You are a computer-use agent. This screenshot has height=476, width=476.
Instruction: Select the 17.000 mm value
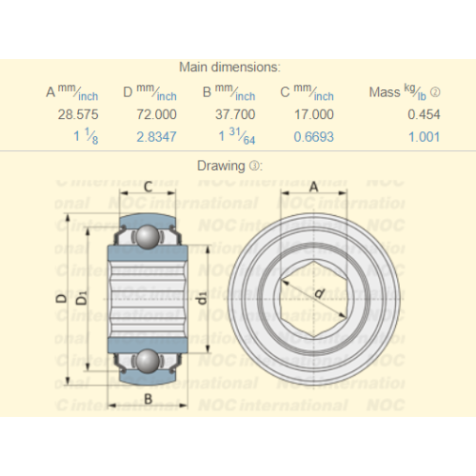314,114
